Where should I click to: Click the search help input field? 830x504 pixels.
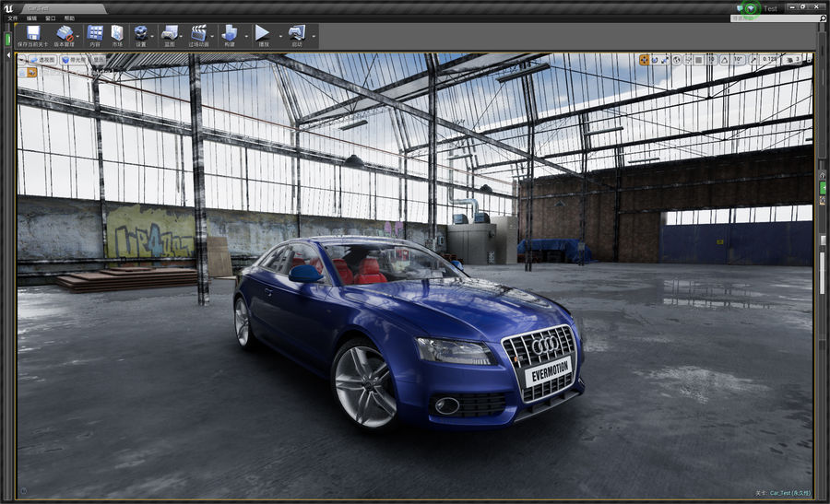(x=775, y=18)
